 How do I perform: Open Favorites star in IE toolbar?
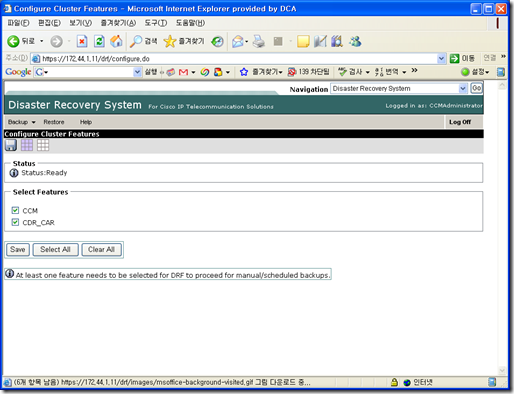pyautogui.click(x=170, y=41)
